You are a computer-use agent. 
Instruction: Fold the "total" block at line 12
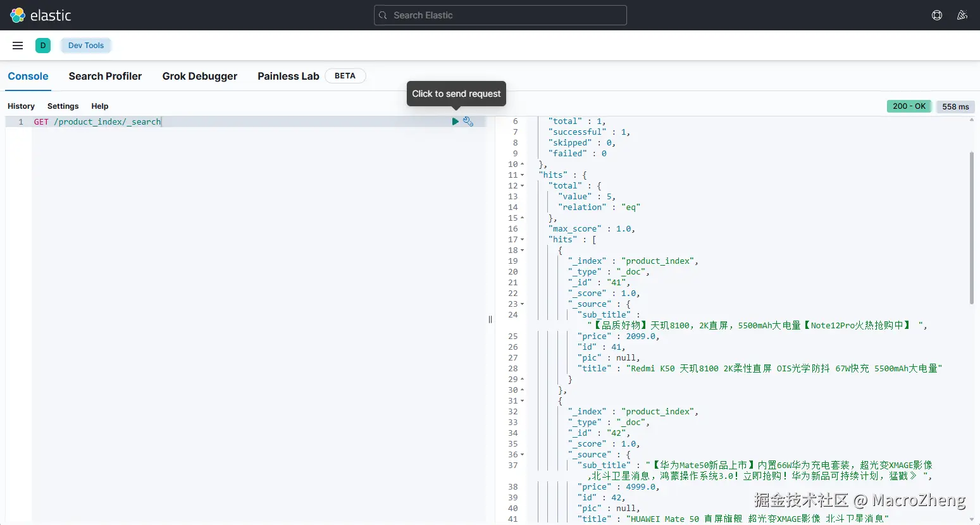click(523, 186)
